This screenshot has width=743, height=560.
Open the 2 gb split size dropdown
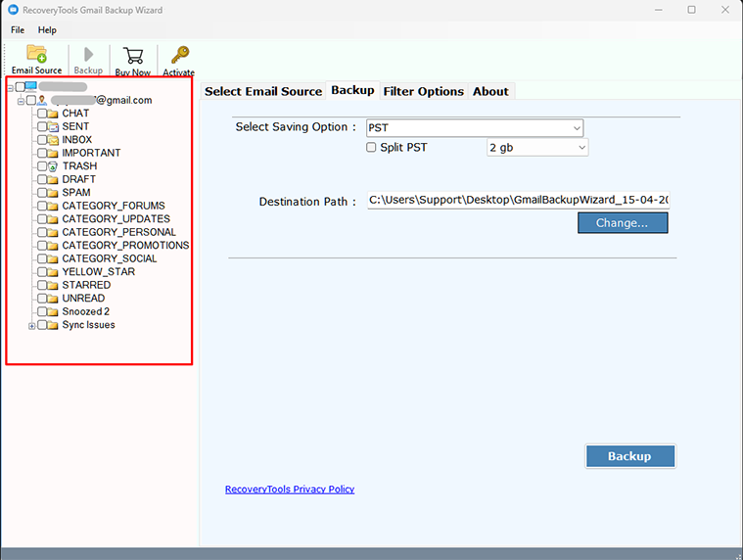point(537,148)
